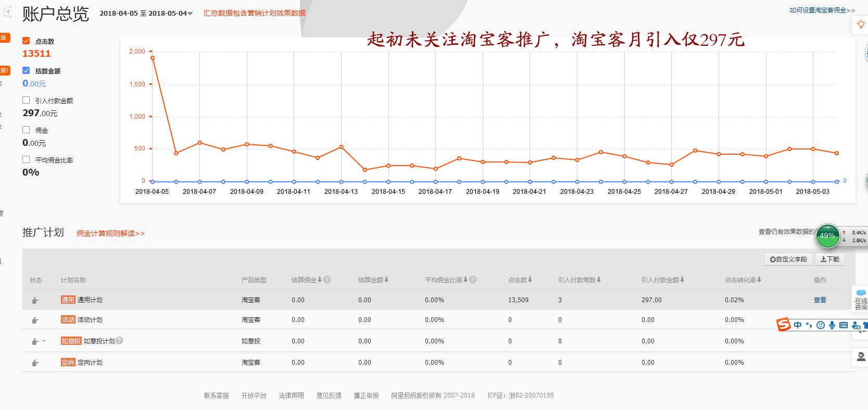Image resolution: width=868 pixels, height=410 pixels.
Task: Sort by 引入付款笔数 column arrow
Action: [x=599, y=280]
